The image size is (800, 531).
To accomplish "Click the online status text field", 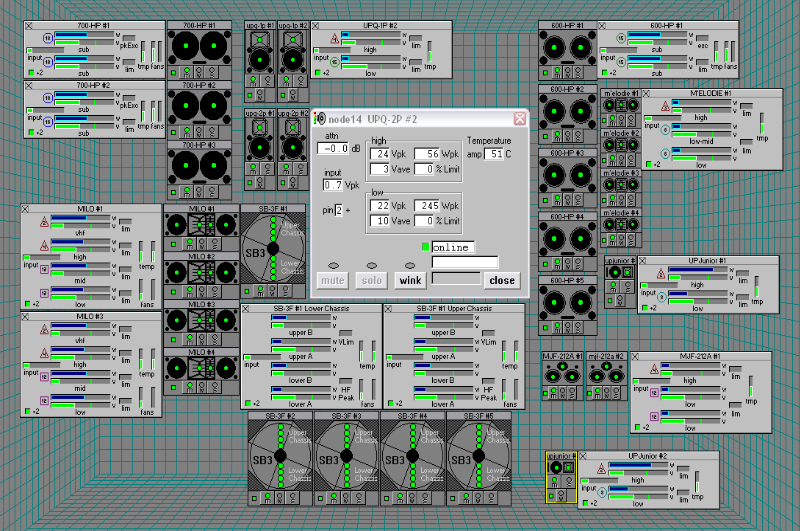I will [x=452, y=247].
